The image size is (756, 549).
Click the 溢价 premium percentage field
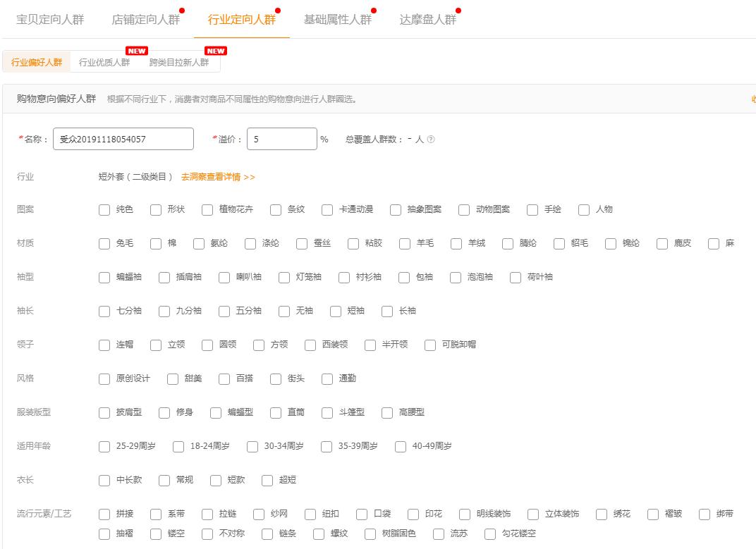pos(281,139)
